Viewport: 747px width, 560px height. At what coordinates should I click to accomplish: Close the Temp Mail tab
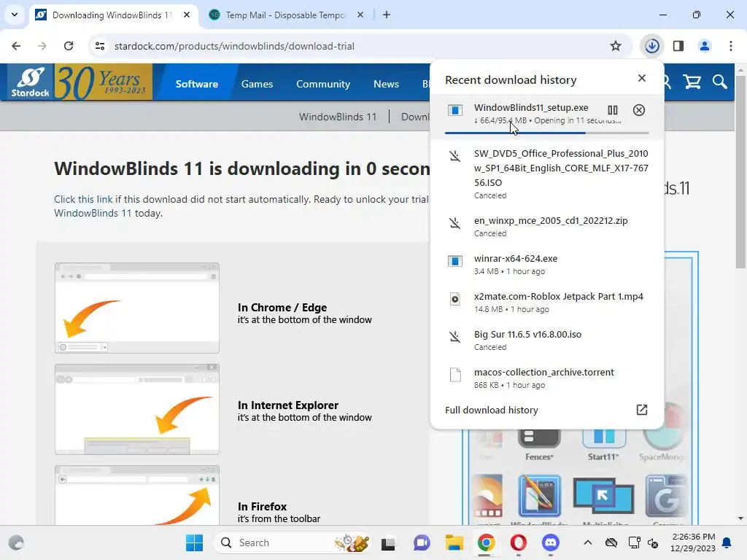pos(360,15)
